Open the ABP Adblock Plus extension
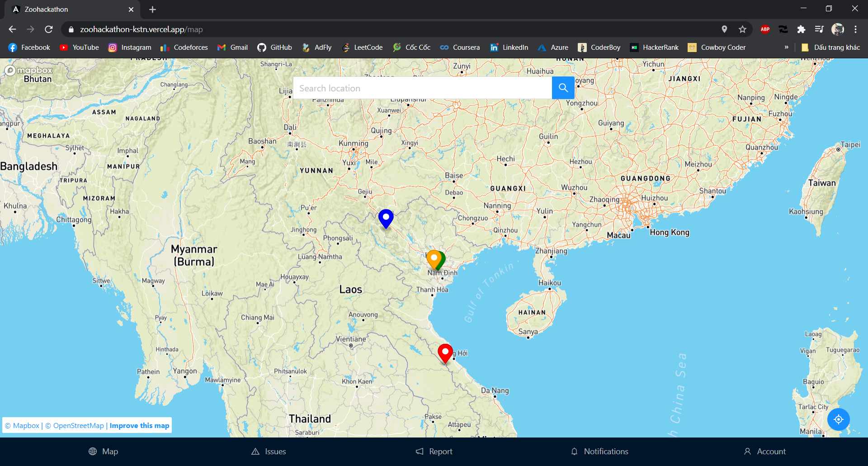The width and height of the screenshot is (868, 466). tap(765, 29)
